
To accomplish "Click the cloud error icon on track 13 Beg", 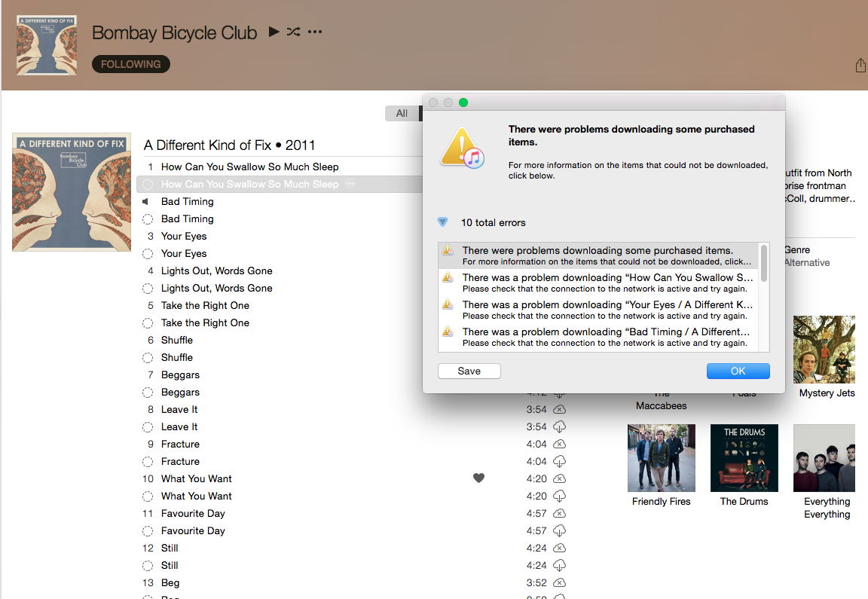I will click(560, 583).
